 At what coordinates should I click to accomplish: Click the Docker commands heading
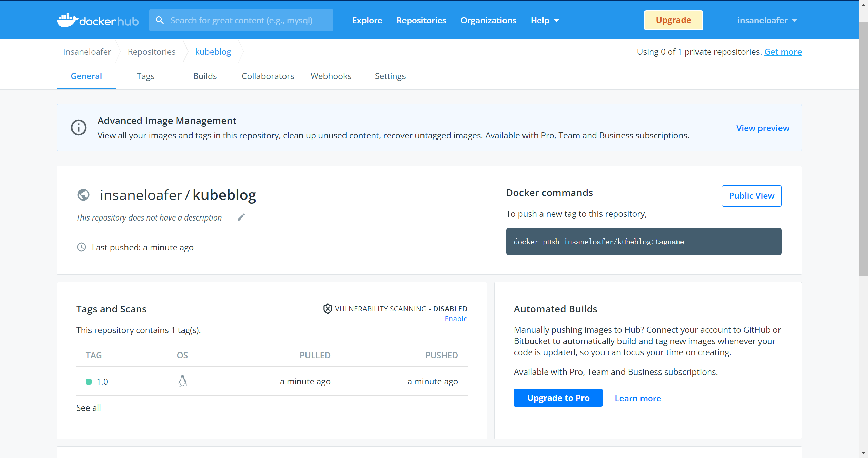549,193
